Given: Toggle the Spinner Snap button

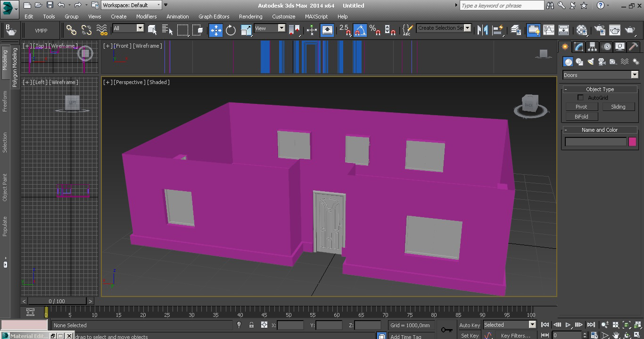Looking at the screenshot, I should [390, 30].
